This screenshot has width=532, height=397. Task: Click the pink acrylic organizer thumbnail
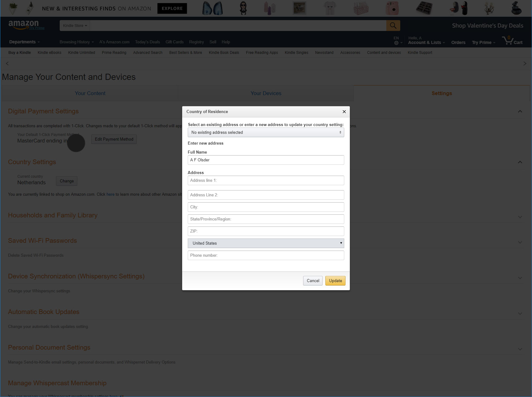click(361, 8)
